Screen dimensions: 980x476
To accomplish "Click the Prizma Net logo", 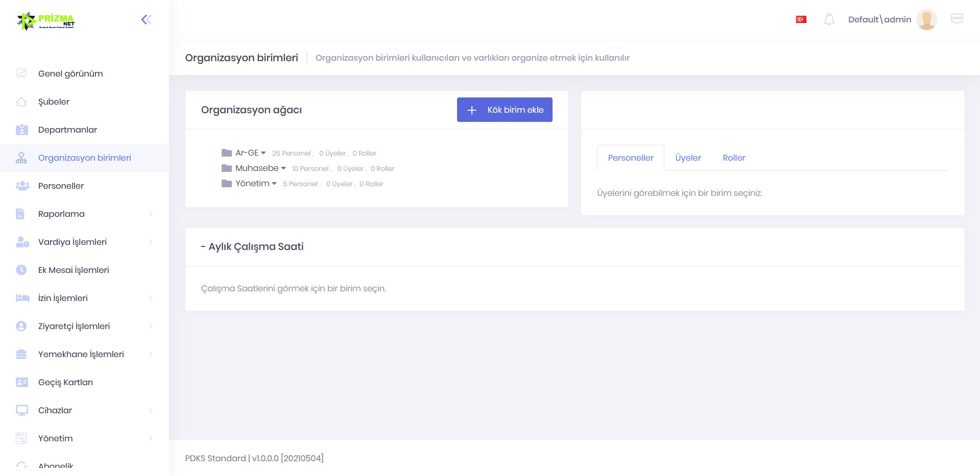I will click(46, 21).
